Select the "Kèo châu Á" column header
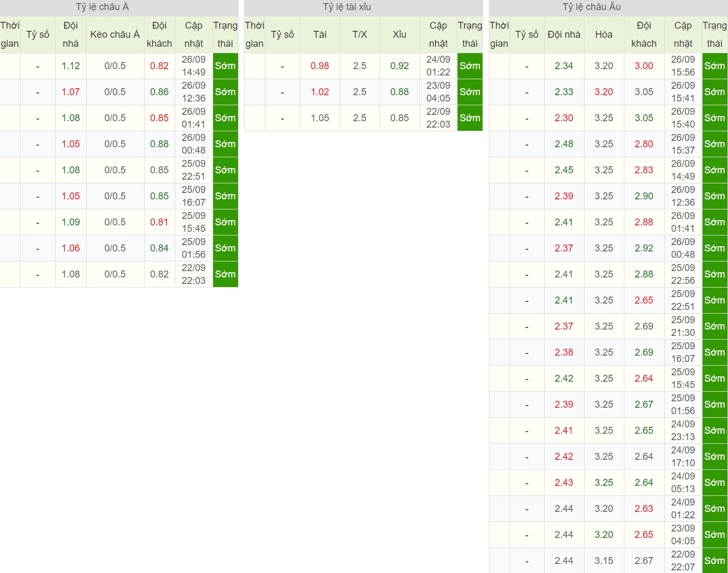The image size is (728, 573). (x=115, y=35)
